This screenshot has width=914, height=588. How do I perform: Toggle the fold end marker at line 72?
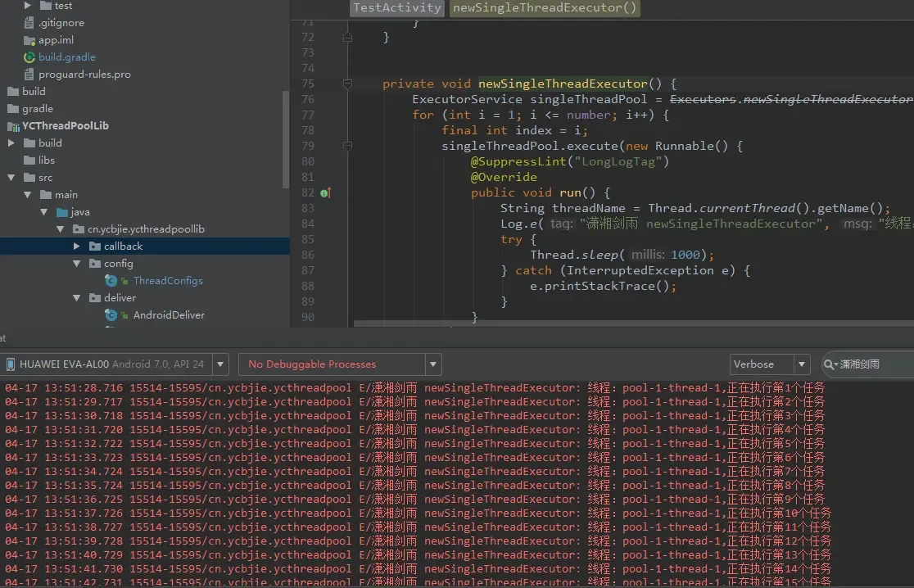click(347, 38)
